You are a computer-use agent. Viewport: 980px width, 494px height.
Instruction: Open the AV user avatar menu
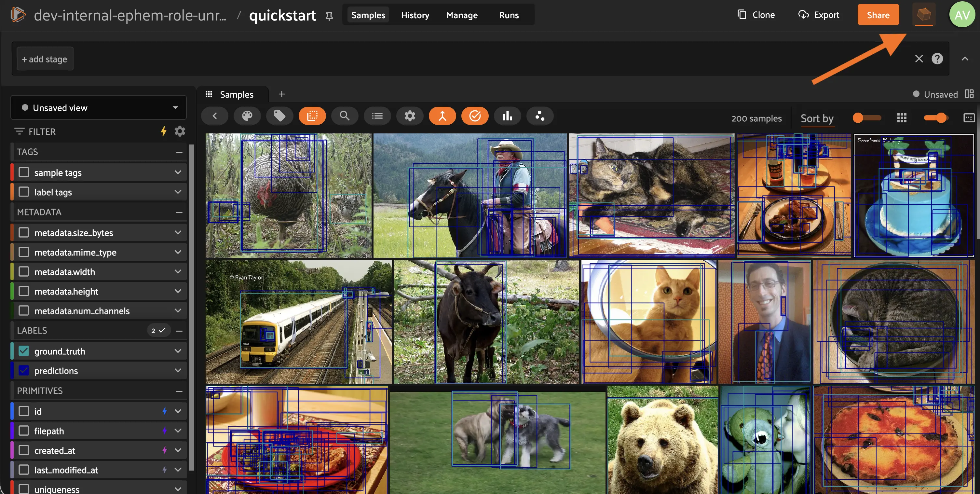click(962, 15)
